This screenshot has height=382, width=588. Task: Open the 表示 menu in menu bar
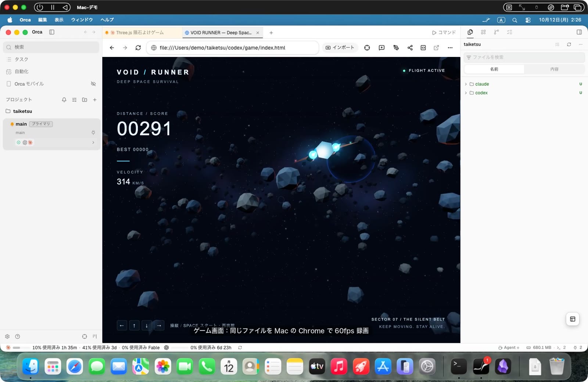[x=59, y=20]
